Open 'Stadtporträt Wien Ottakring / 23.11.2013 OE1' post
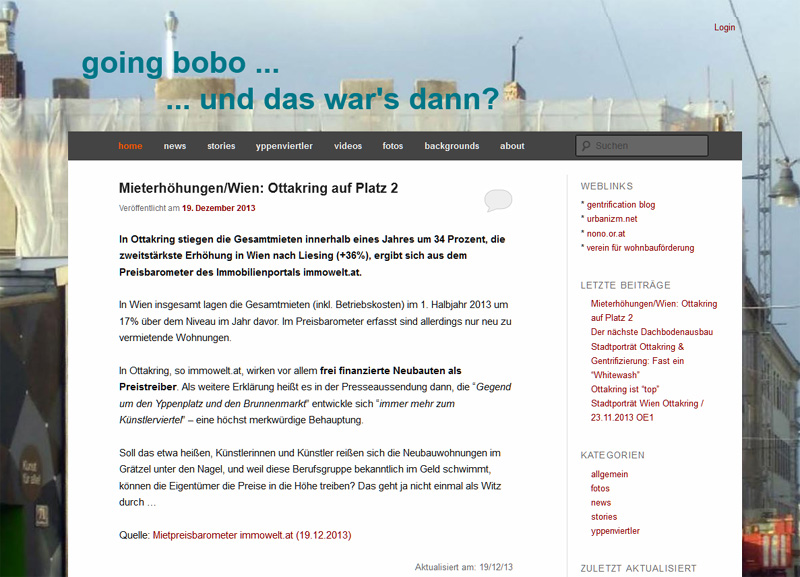Screen dimensions: 800x577 (x=647, y=411)
